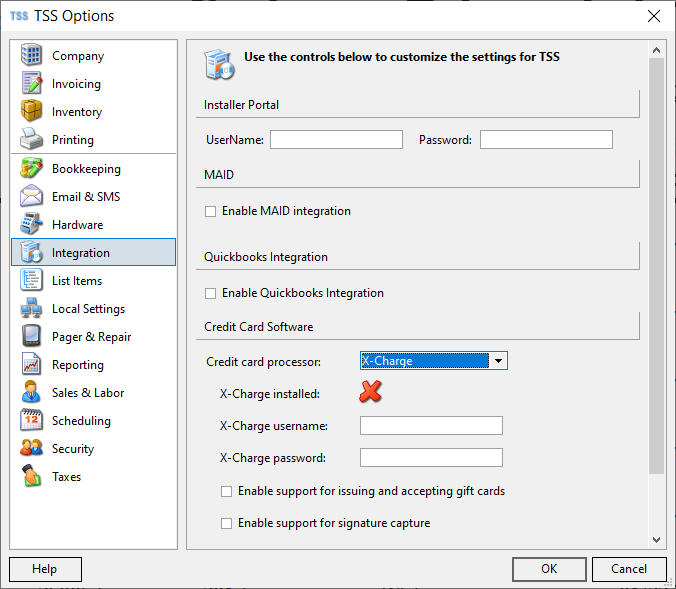Expand the Credit card processor dropdown

[498, 361]
